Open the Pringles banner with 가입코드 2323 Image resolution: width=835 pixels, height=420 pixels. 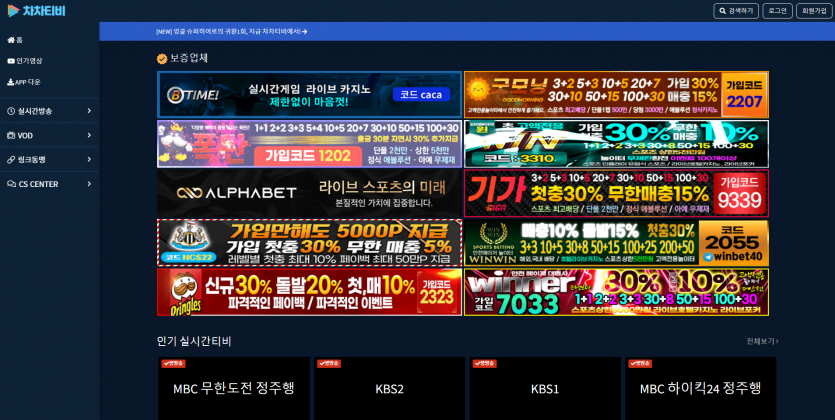tap(309, 292)
